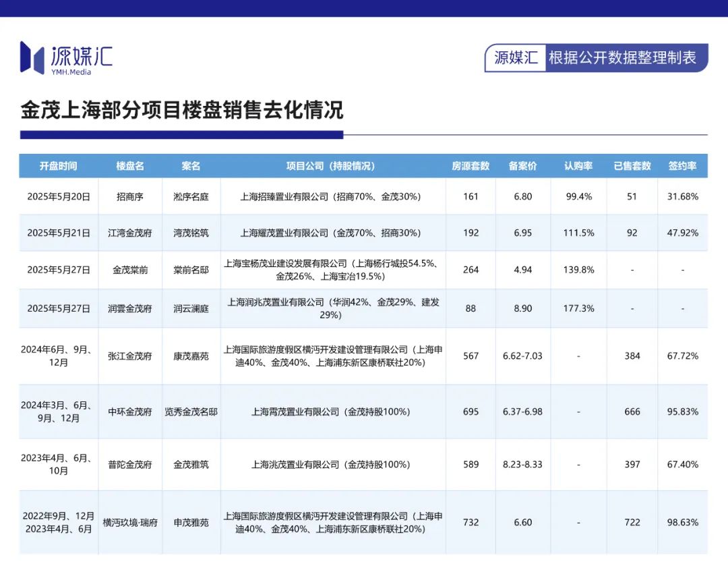Click the '湾茂铭筑' cell
The width and height of the screenshot is (728, 574).
click(191, 233)
